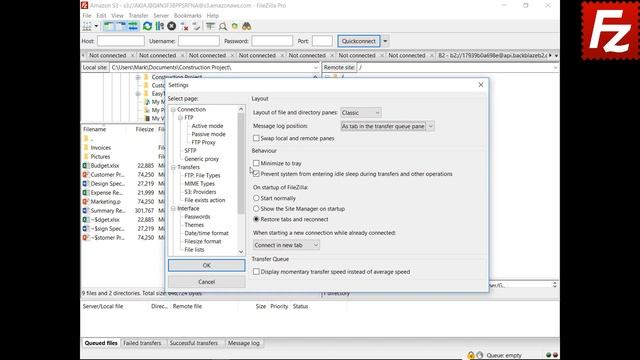The height and width of the screenshot is (360, 640).
Task: Open Quickconnect history dropdown arrow
Action: [385, 41]
